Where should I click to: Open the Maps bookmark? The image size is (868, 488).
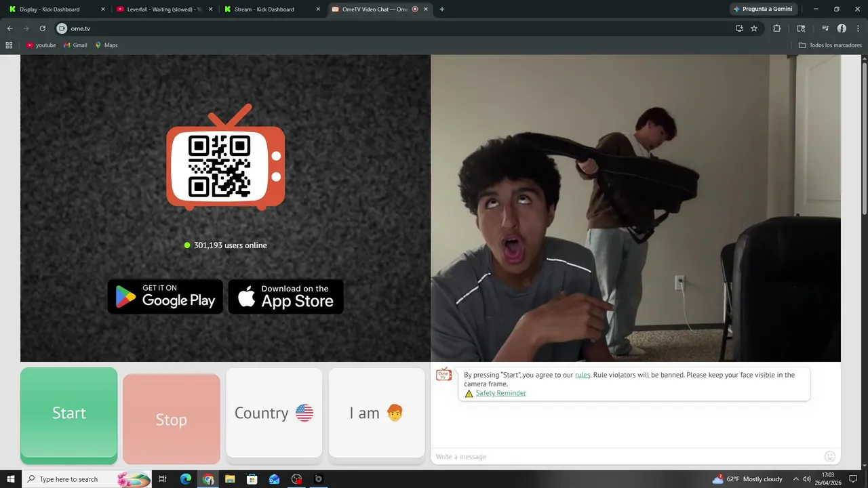tap(106, 45)
